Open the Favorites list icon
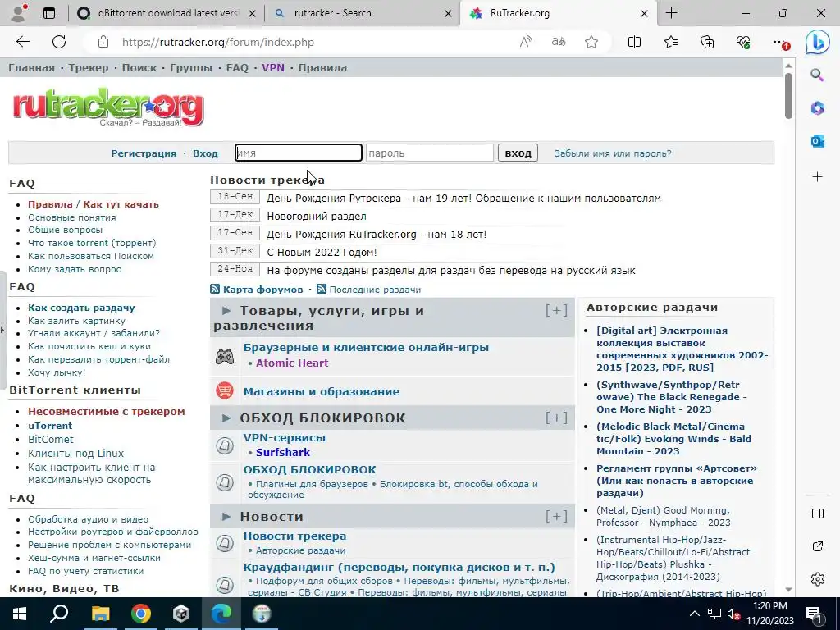 [671, 42]
